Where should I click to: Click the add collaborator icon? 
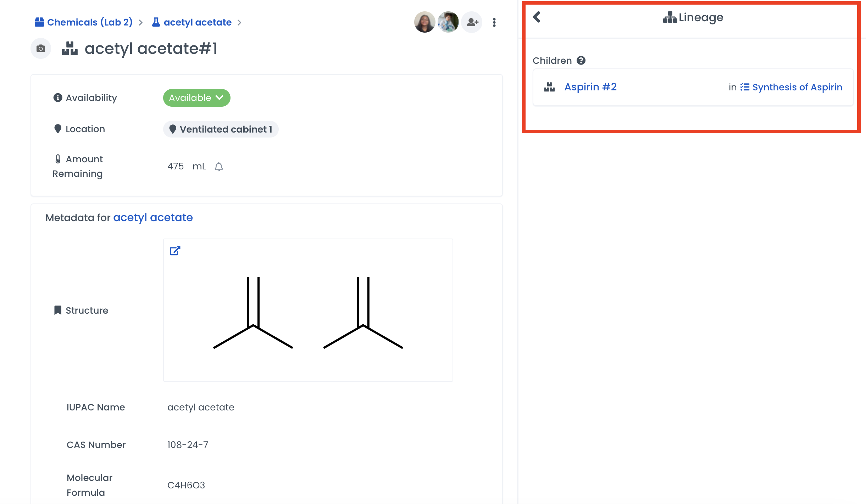pyautogui.click(x=472, y=22)
